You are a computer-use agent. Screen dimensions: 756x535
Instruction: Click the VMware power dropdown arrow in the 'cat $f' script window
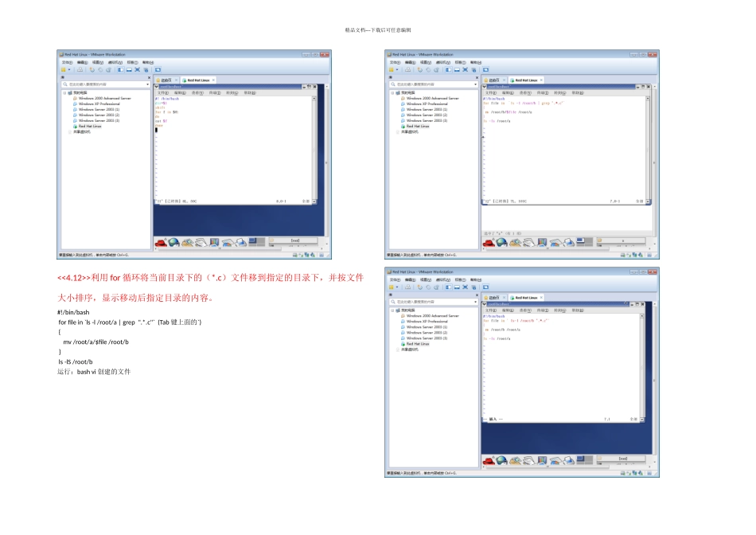pyautogui.click(x=69, y=70)
